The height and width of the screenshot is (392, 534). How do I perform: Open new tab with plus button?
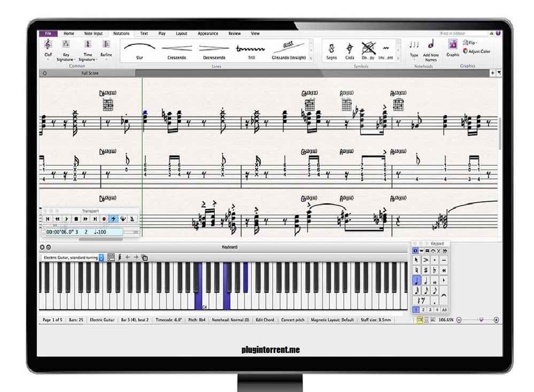[x=492, y=73]
